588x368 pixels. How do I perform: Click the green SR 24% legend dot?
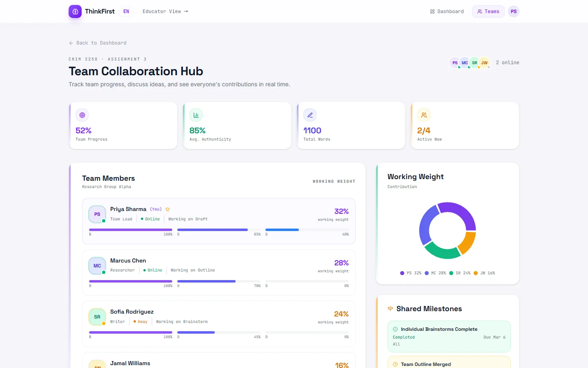coord(451,273)
